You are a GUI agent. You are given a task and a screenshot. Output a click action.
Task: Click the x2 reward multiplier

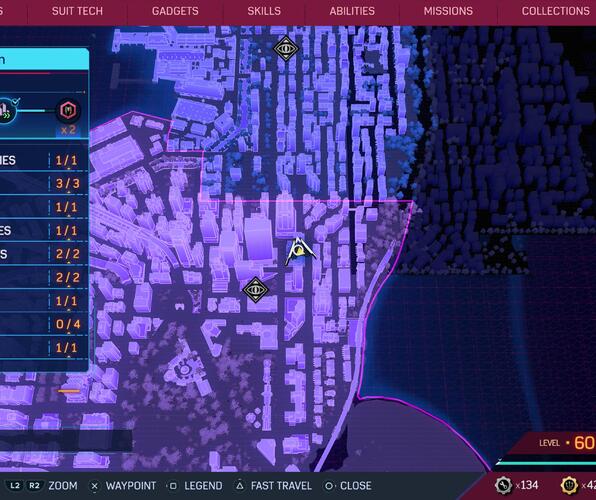click(68, 130)
